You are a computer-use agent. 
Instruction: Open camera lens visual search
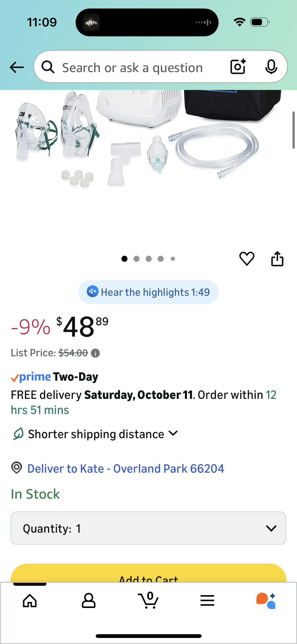[238, 67]
